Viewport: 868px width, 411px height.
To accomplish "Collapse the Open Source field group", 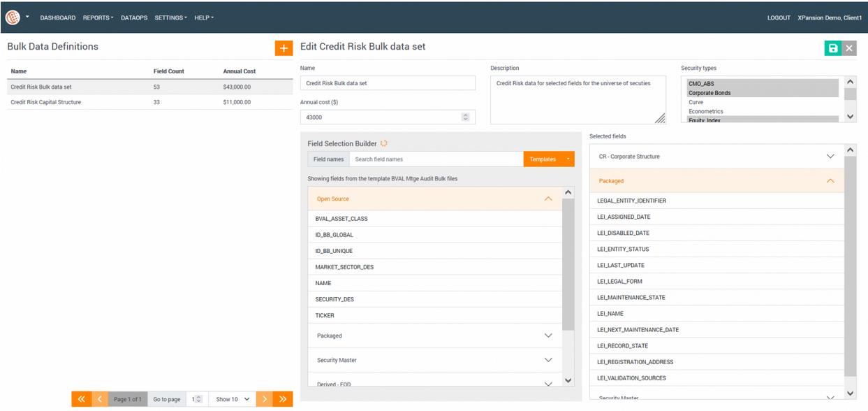I will pyautogui.click(x=547, y=199).
